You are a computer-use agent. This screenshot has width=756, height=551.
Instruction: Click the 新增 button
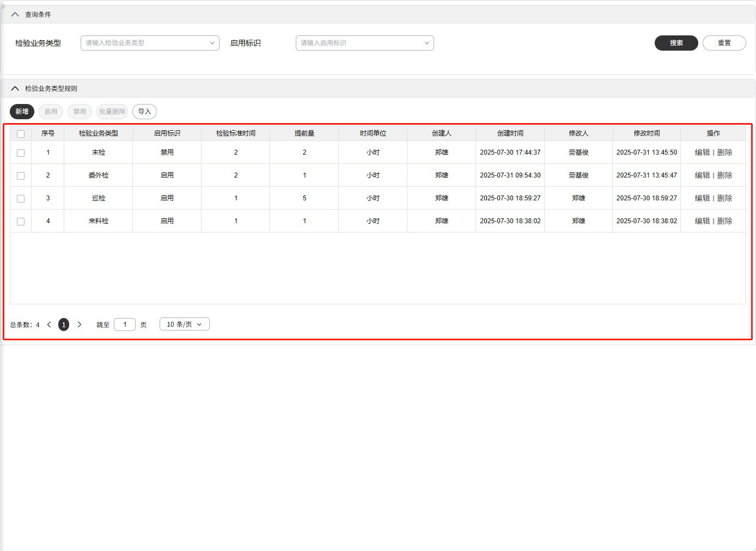pos(22,112)
